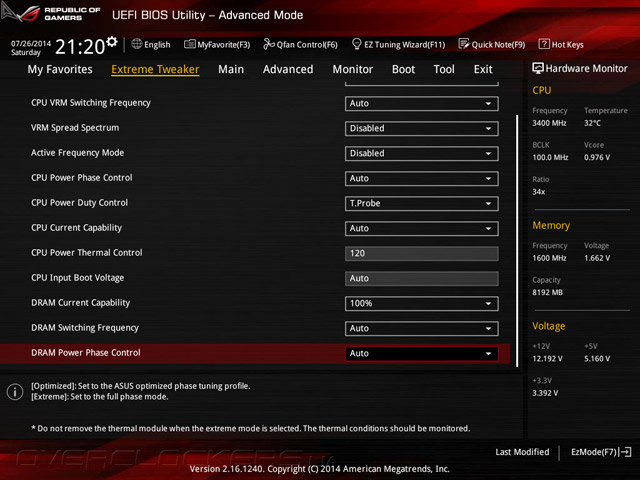The height and width of the screenshot is (480, 640).
Task: Click the EzMode exit arrow icon
Action: pos(626,452)
